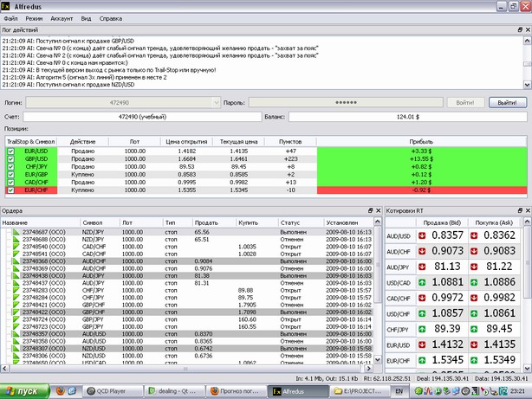
Task: Open Firefox quick launch icon
Action: [x=61, y=391]
